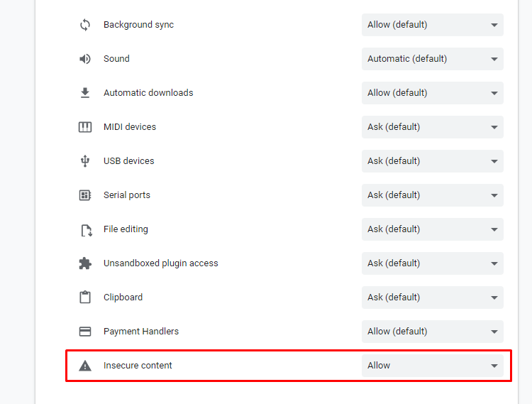Click the Automatic downloads arrow icon
This screenshot has width=532, height=404.
[85, 93]
